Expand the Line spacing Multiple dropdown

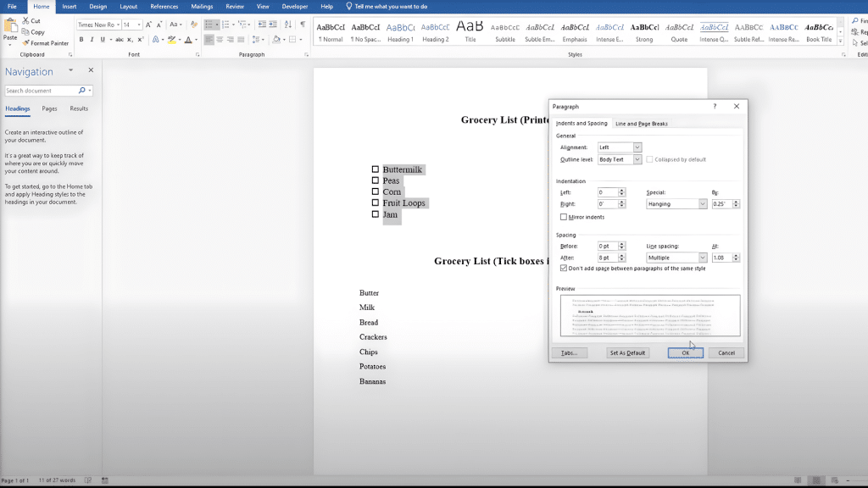pyautogui.click(x=703, y=258)
